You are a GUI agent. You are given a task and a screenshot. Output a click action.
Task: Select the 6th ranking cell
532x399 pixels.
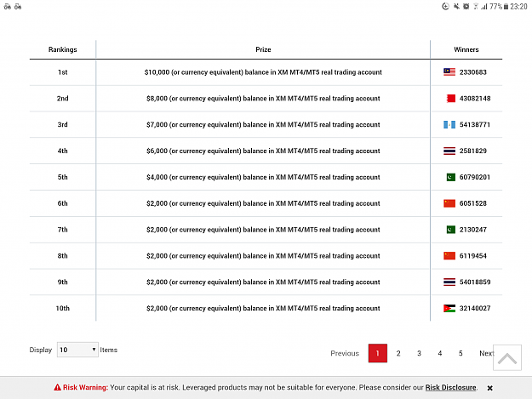[62, 203]
